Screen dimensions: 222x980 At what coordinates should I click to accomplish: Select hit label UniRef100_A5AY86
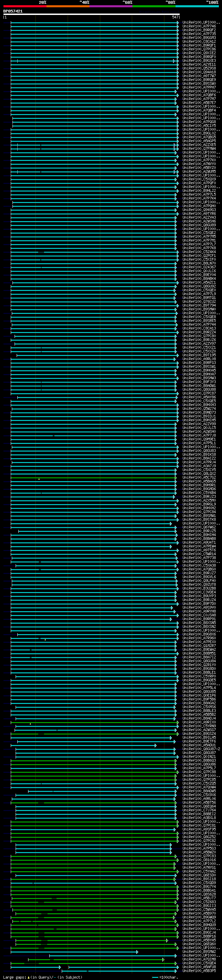click(x=199, y=397)
